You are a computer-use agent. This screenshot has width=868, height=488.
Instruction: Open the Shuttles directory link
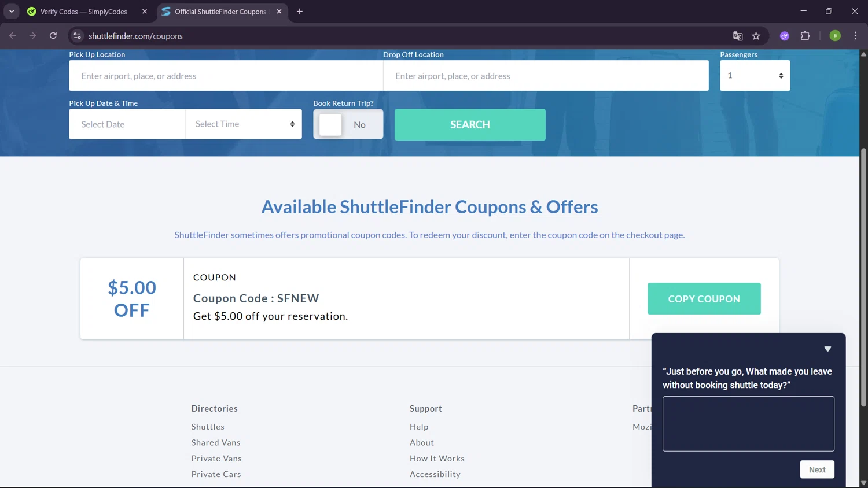pos(208,427)
